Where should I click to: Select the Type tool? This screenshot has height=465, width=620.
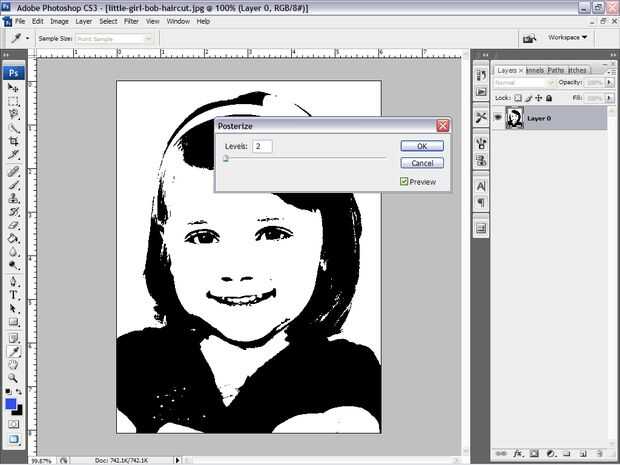(x=13, y=295)
